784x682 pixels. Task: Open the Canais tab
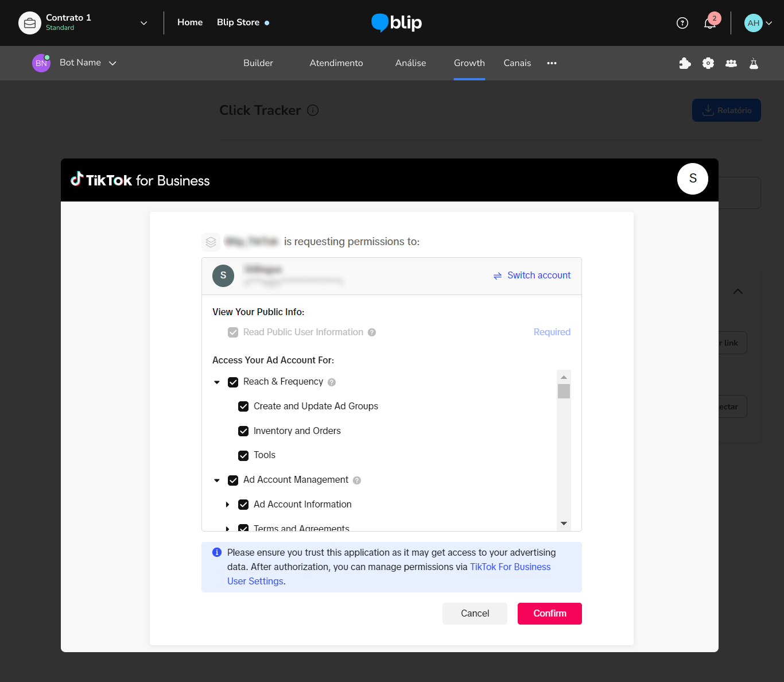coord(517,63)
